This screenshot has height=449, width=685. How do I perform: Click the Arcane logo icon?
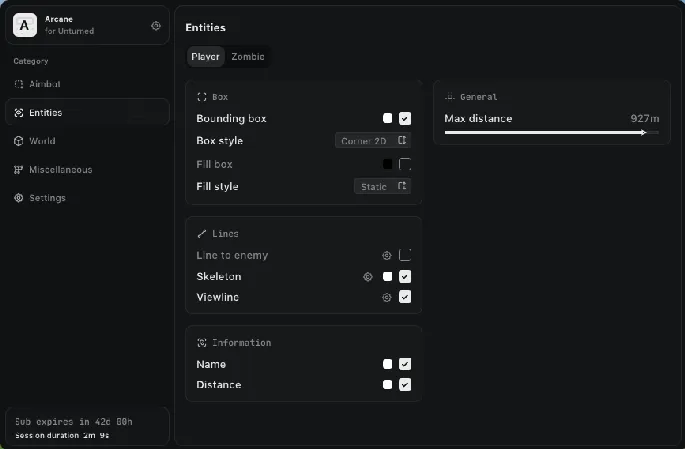pos(25,25)
